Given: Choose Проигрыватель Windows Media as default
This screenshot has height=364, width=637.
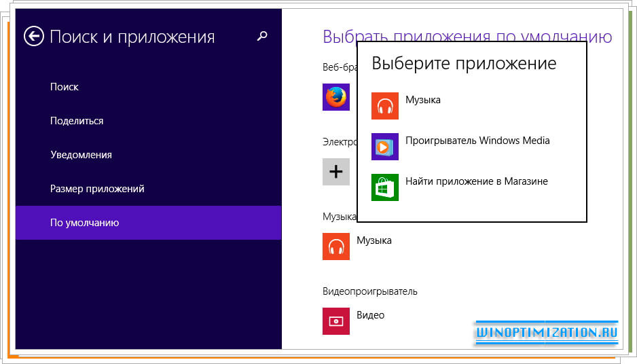Looking at the screenshot, I should 478,141.
